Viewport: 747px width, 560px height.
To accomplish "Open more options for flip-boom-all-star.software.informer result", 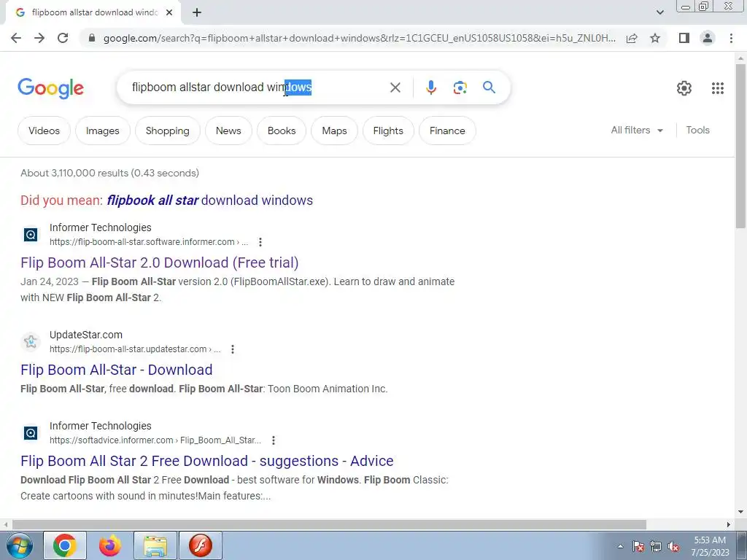I will 260,242.
